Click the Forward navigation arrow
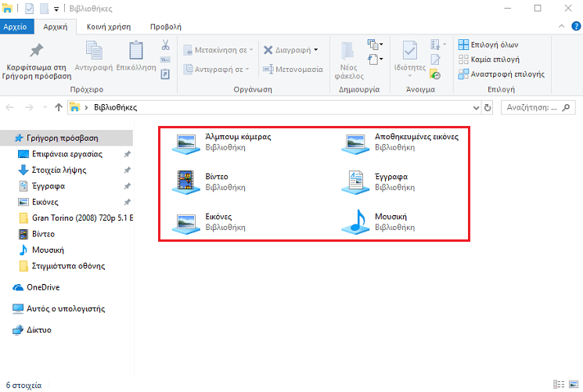This screenshot has width=583, height=392. click(x=29, y=107)
